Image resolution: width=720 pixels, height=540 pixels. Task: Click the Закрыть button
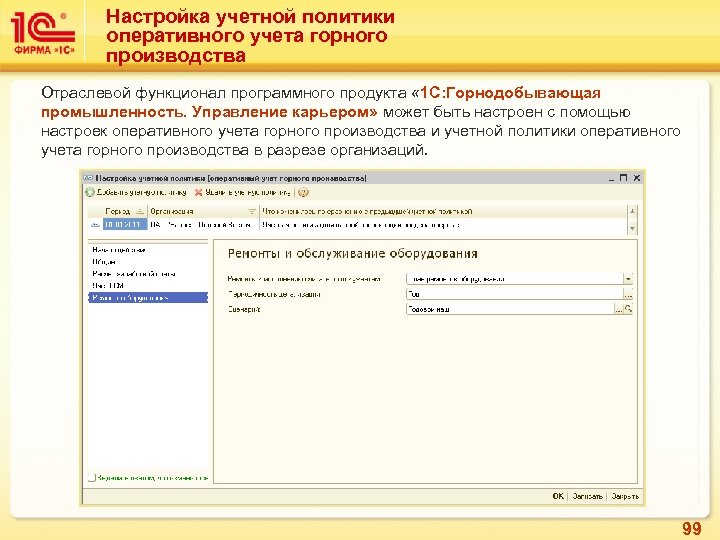(624, 496)
